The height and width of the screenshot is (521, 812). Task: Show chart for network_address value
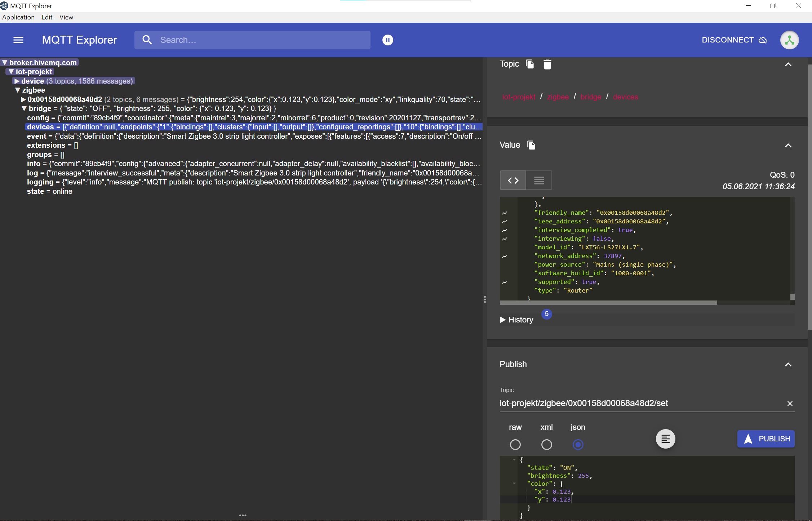click(x=505, y=256)
